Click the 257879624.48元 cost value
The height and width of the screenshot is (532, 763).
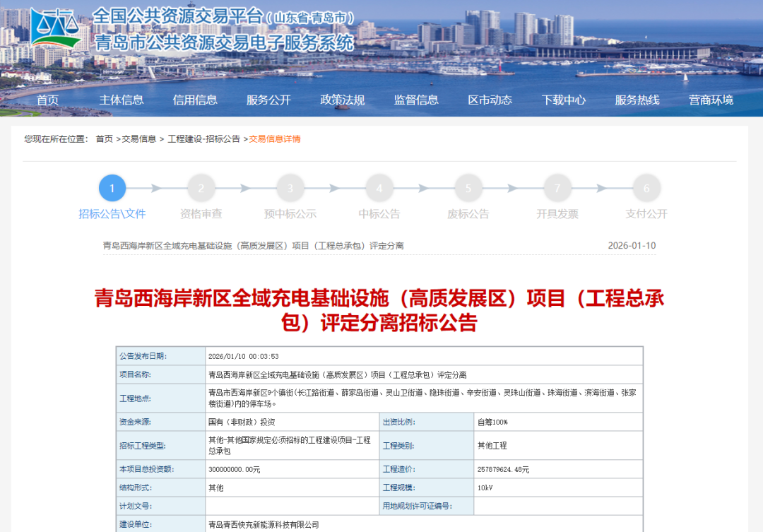point(503,470)
